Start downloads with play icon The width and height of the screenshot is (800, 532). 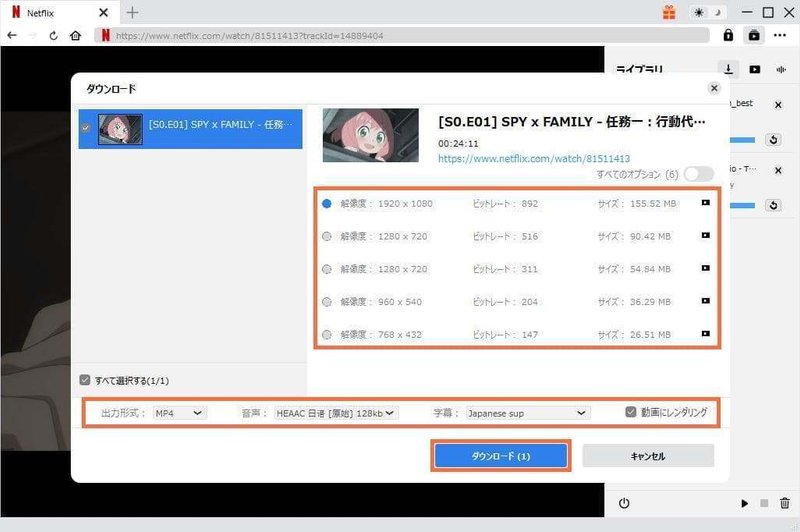point(744,503)
